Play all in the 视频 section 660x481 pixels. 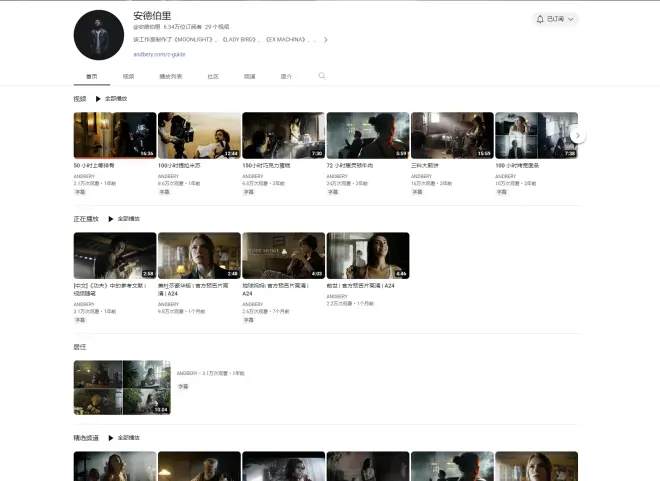pyautogui.click(x=111, y=99)
